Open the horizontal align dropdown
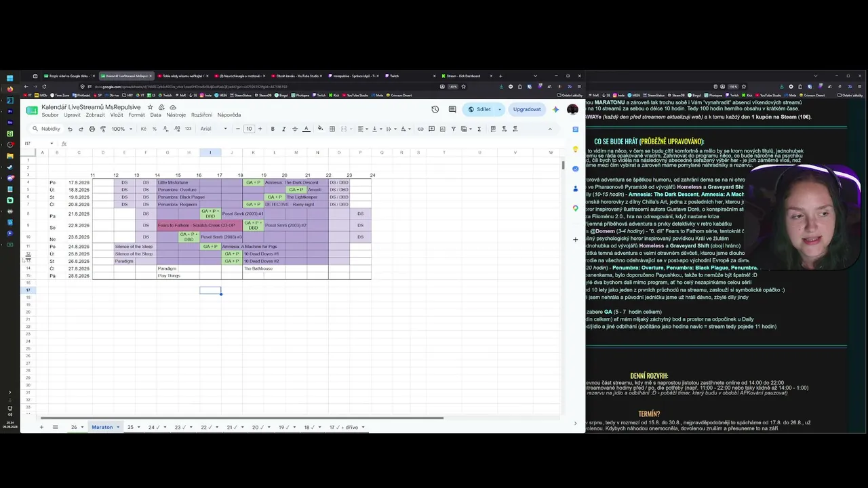Image resolution: width=868 pixels, height=488 pixels. tap(362, 129)
